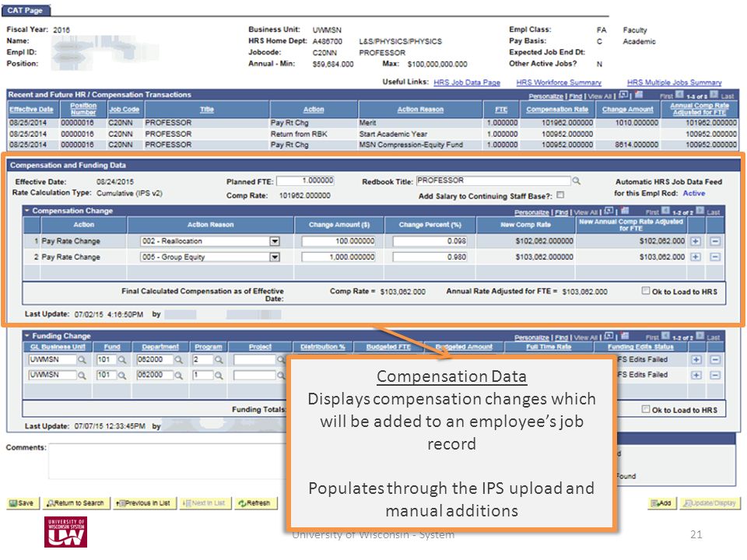747x560 pixels.
Task: Open the HRS Multiple Jobs Summary link
Action: tap(674, 82)
